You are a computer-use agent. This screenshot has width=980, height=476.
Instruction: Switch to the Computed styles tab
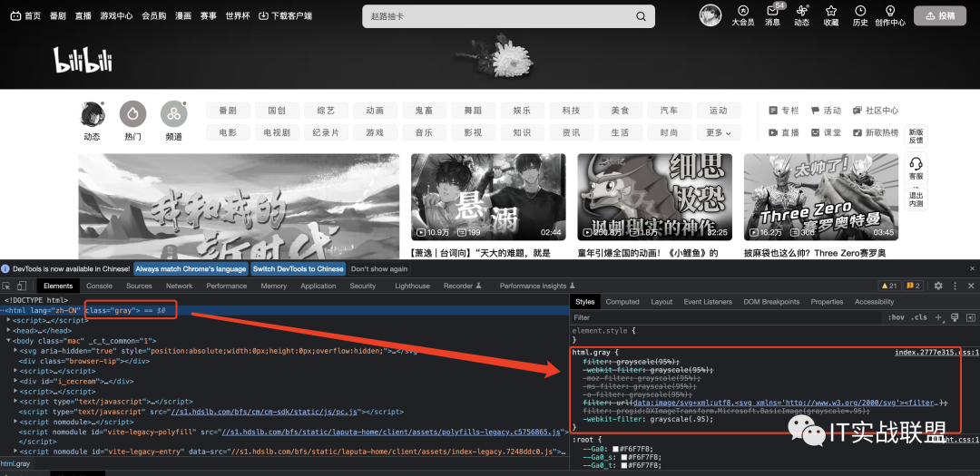point(622,302)
